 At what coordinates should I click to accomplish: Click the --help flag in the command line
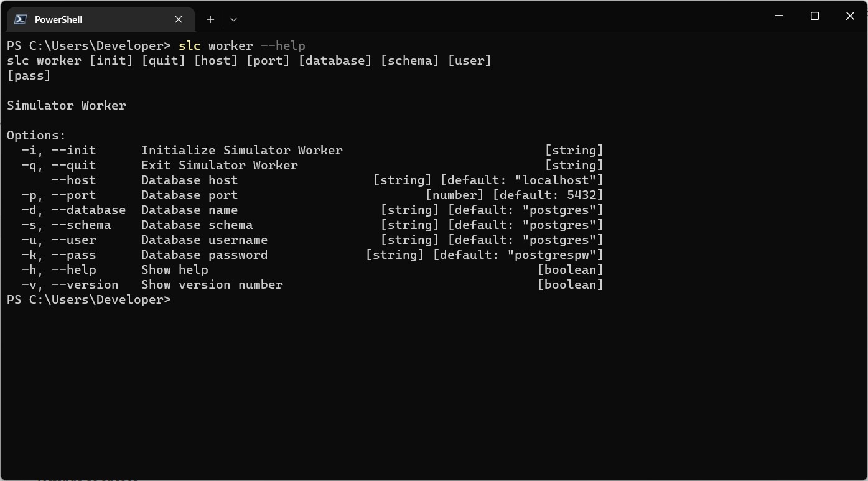coord(283,45)
